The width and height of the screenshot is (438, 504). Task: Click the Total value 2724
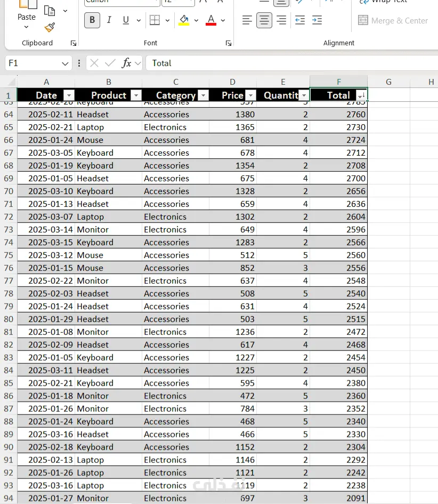click(339, 140)
